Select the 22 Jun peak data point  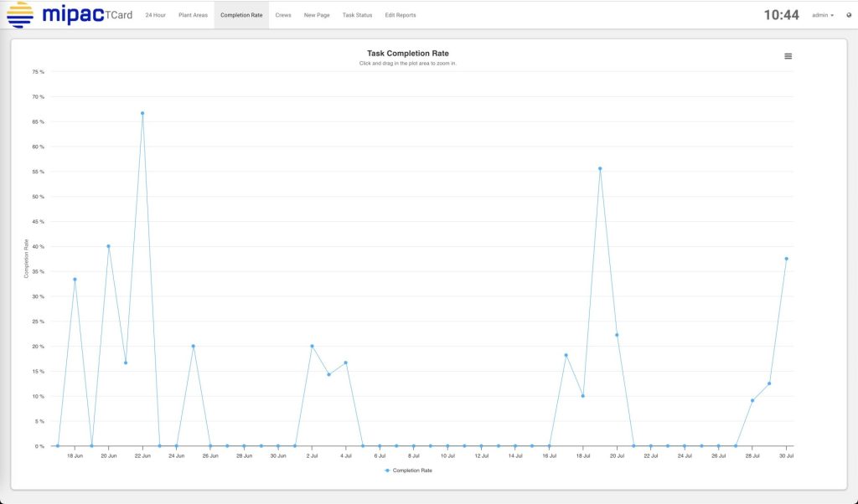coord(142,113)
